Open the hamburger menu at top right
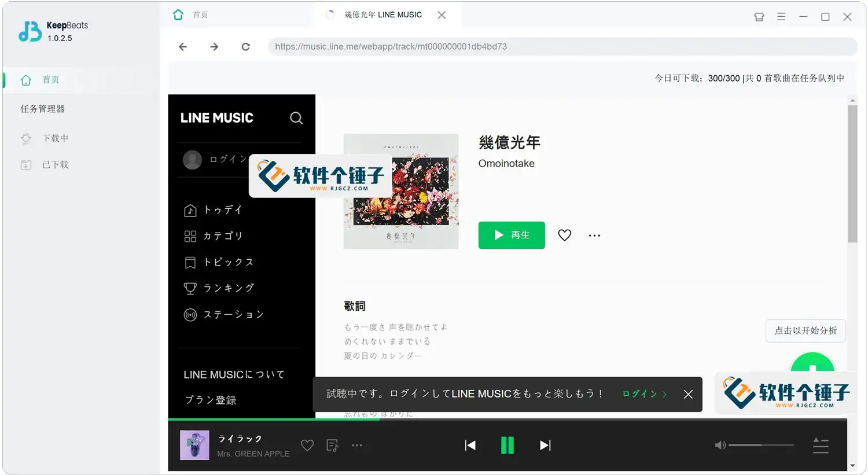The image size is (868, 475). [781, 16]
